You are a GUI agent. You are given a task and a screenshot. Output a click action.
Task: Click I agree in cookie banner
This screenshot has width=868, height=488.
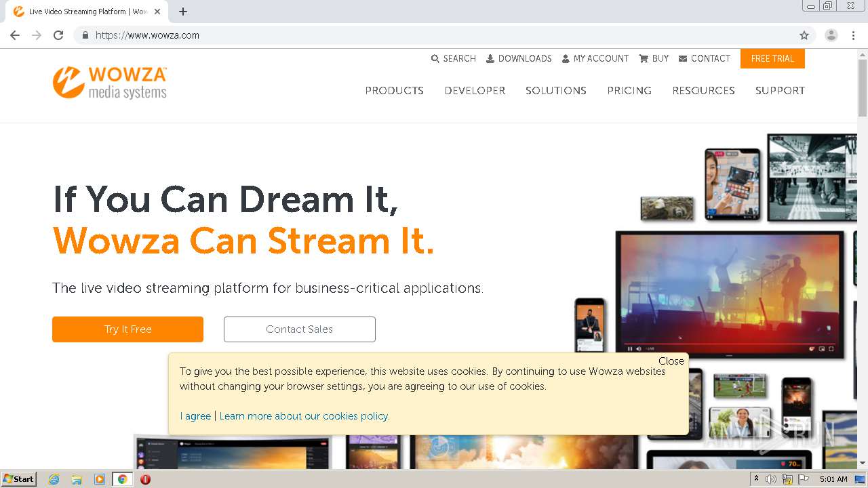point(195,416)
